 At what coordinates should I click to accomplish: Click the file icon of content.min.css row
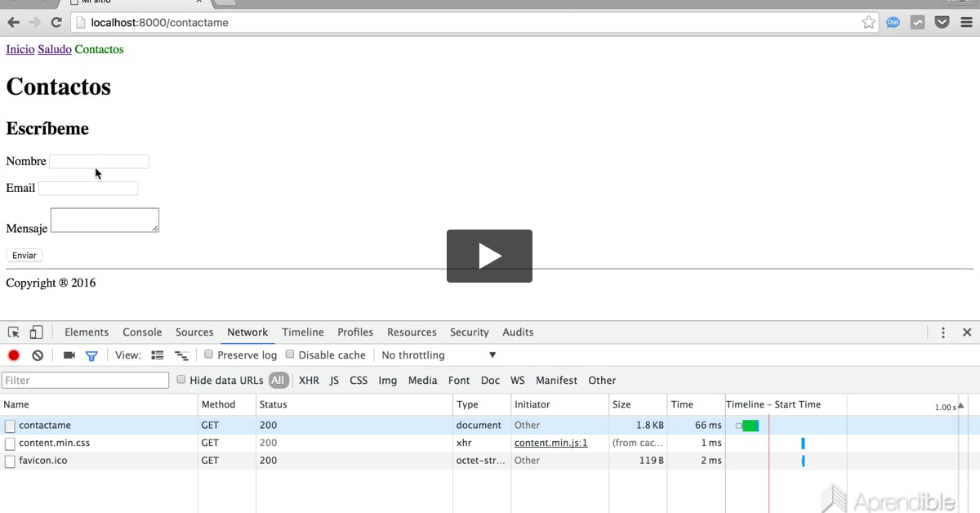coord(10,444)
